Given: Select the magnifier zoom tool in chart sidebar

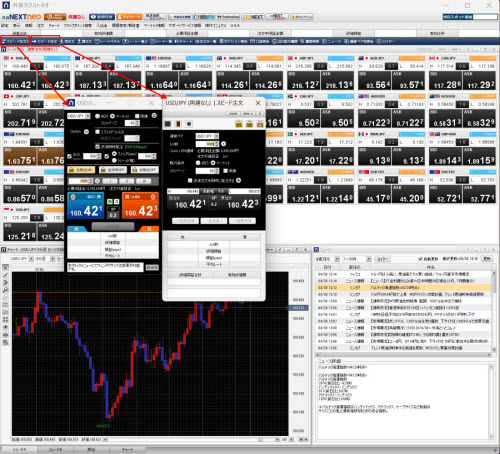Looking at the screenshot, I should click(x=5, y=290).
